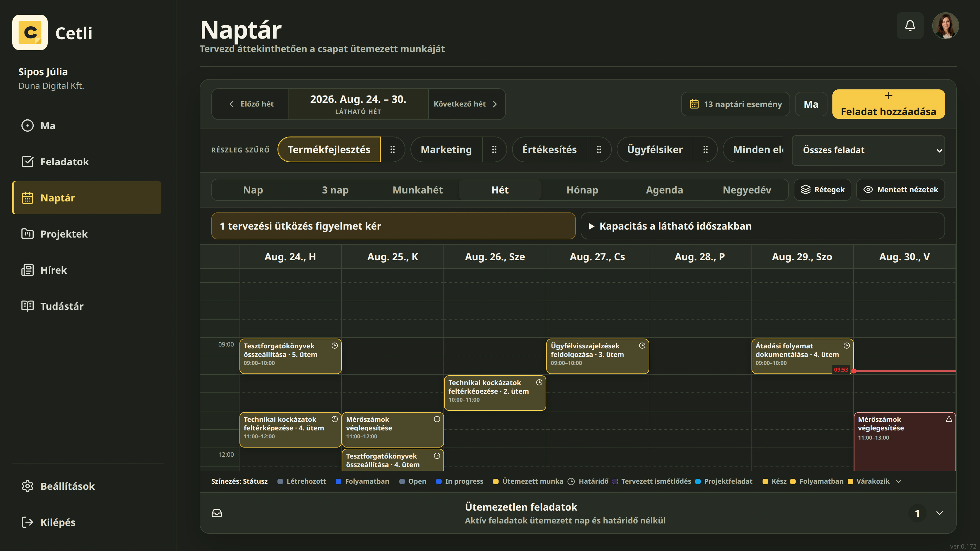Image resolution: width=980 pixels, height=551 pixels.
Task: Click clock icon on Ügyfélvisszajelzések feldolgozása event
Action: (x=642, y=346)
